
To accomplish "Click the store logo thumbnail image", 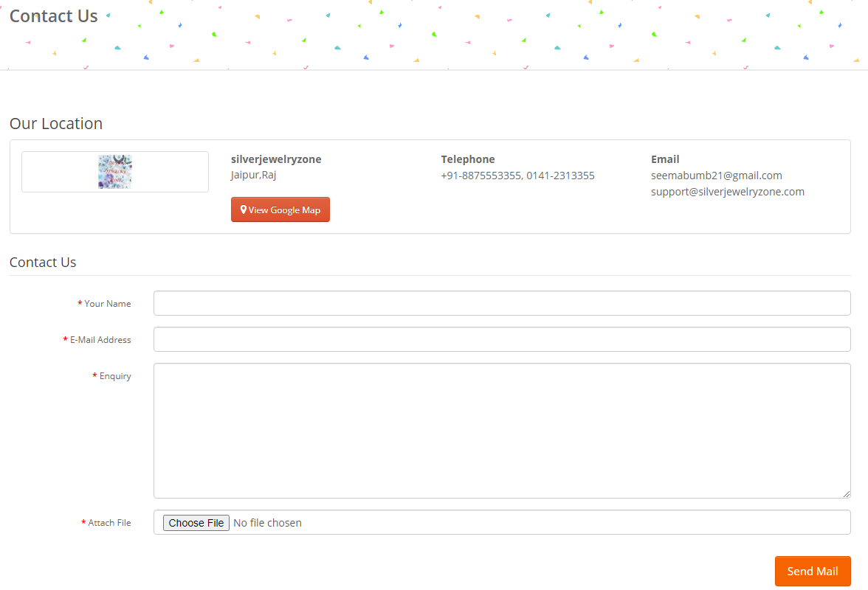I will (115, 172).
